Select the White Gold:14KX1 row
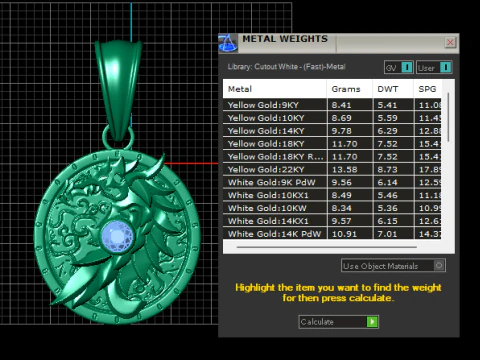Screen dimensions: 480x360 pos(332,221)
